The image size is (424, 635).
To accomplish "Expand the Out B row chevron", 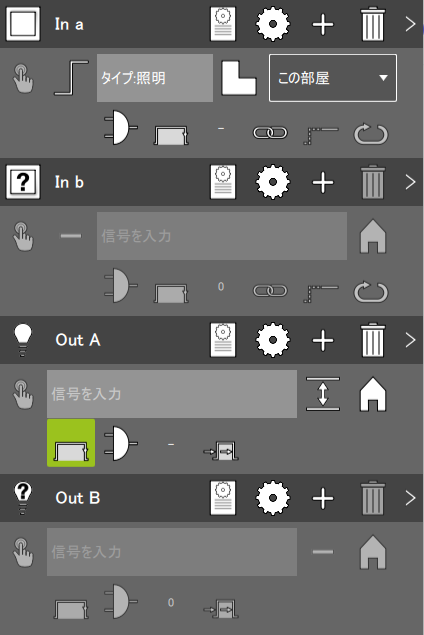I will pyautogui.click(x=410, y=498).
